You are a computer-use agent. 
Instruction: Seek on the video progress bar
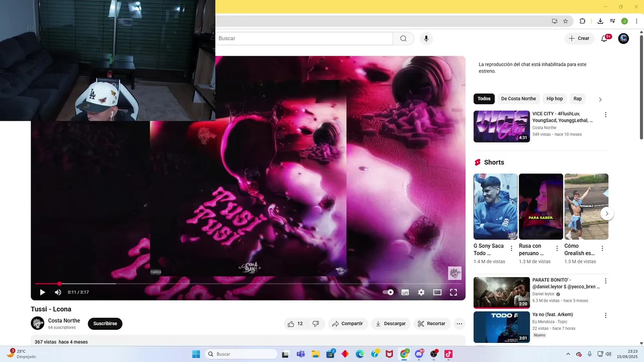248,284
